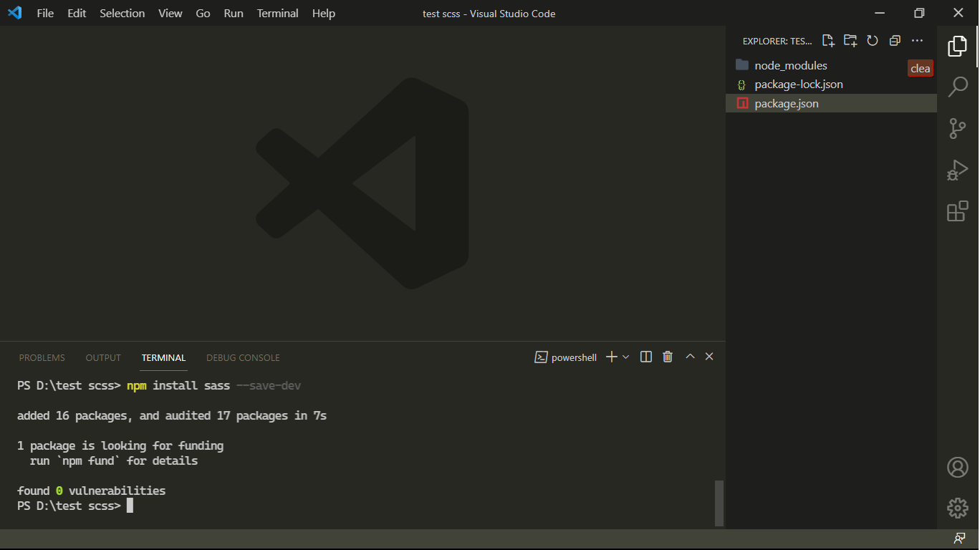Click the terminal vertical scrollbar
Image resolution: width=980 pixels, height=550 pixels.
click(719, 503)
